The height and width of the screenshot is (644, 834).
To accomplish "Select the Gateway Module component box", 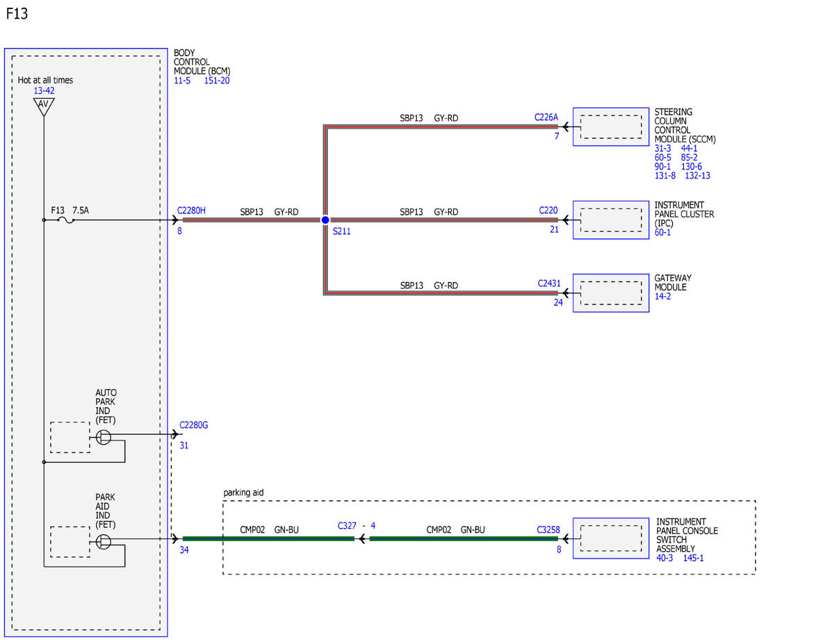I will (611, 293).
